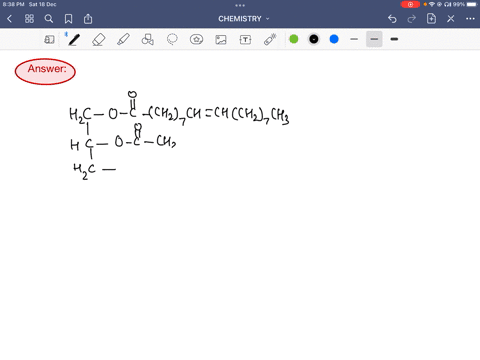Image resolution: width=480 pixels, height=360 pixels.
Task: Open the thumbnail grid view
Action: pyautogui.click(x=29, y=19)
